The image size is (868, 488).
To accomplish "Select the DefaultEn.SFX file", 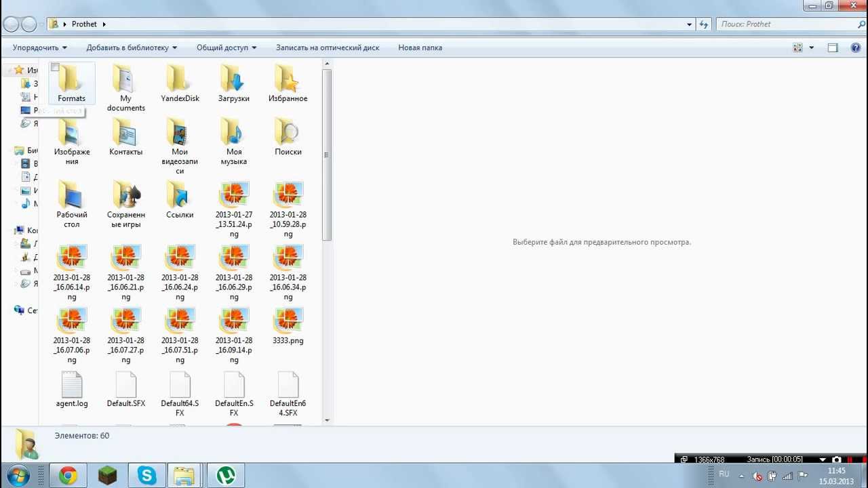I will coord(234,393).
